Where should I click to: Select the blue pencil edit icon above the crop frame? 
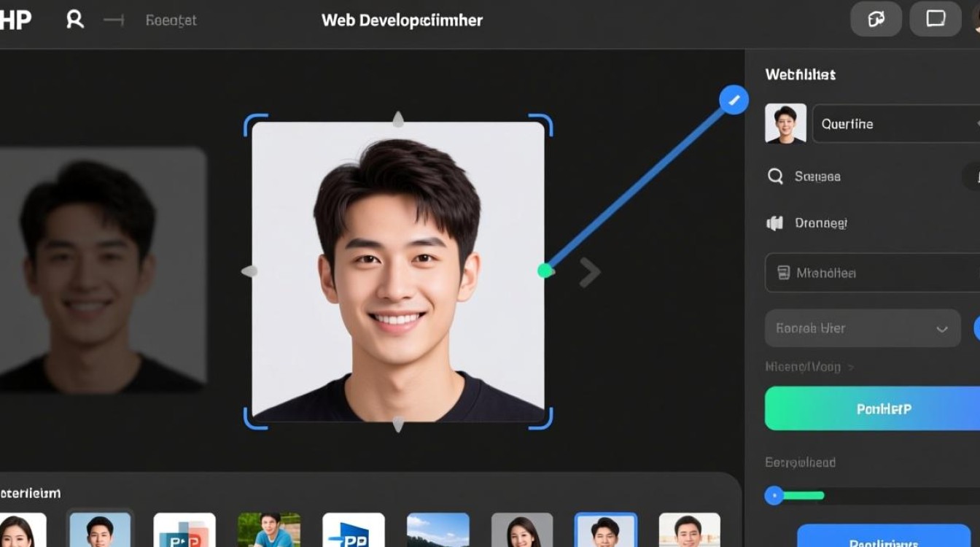pyautogui.click(x=734, y=99)
